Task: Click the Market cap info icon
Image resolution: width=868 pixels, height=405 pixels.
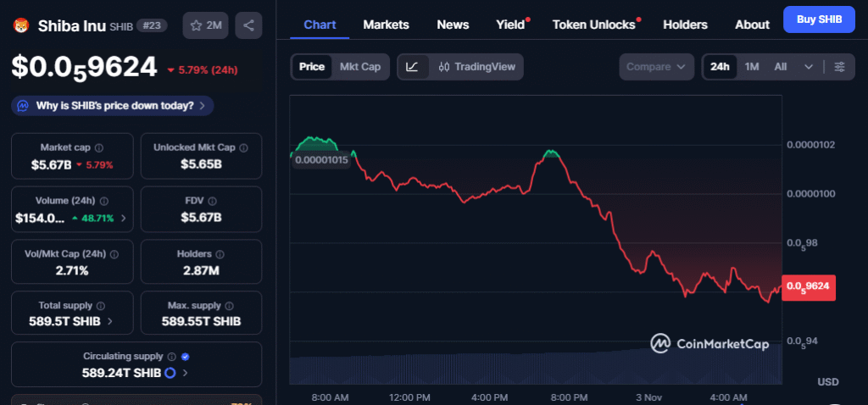Action: pos(99,147)
